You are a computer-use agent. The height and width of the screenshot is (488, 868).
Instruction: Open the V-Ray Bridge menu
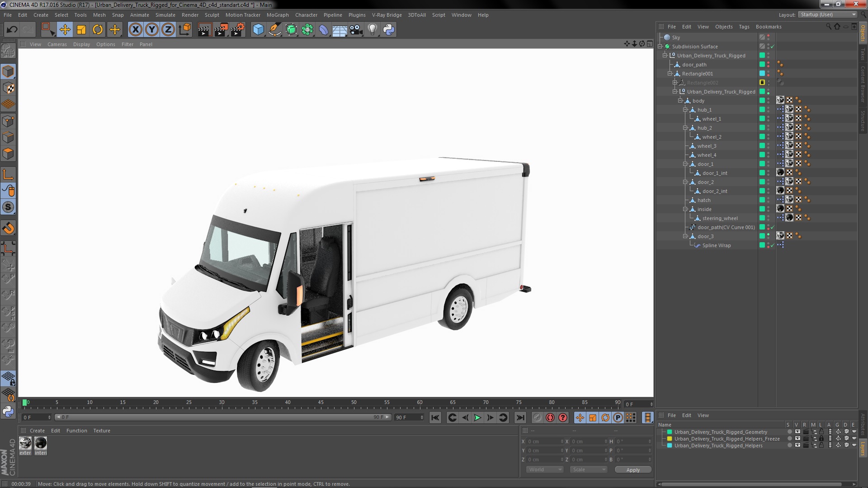point(387,15)
